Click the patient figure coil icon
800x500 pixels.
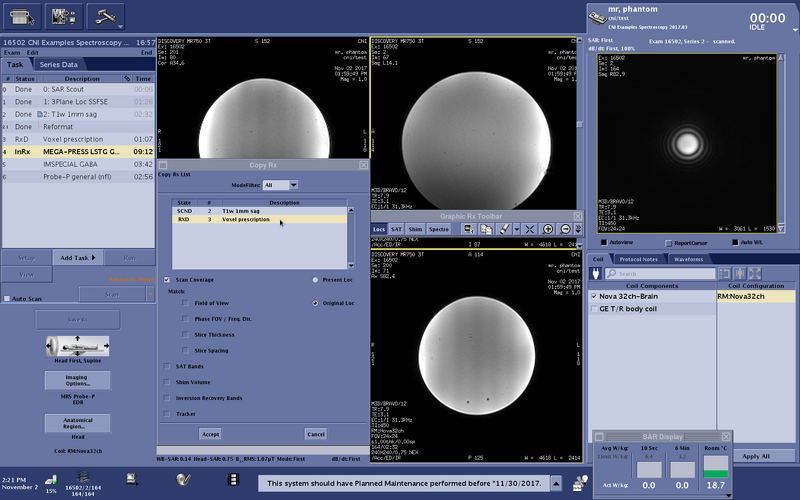pyautogui.click(x=740, y=273)
